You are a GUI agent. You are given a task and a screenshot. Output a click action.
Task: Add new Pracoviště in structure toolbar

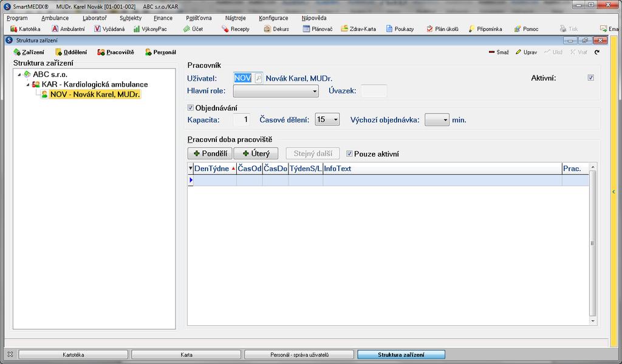click(116, 52)
